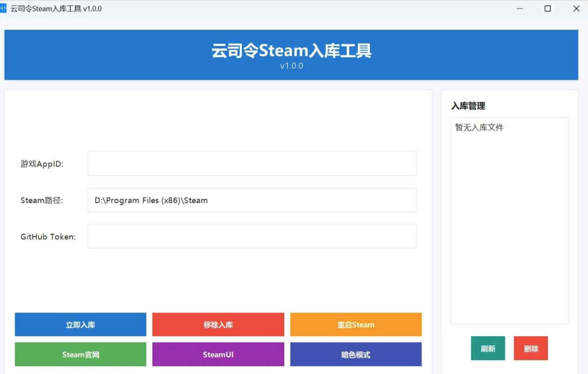Delete selected entry with 删除 button
Image resolution: width=588 pixels, height=374 pixels.
coord(531,348)
